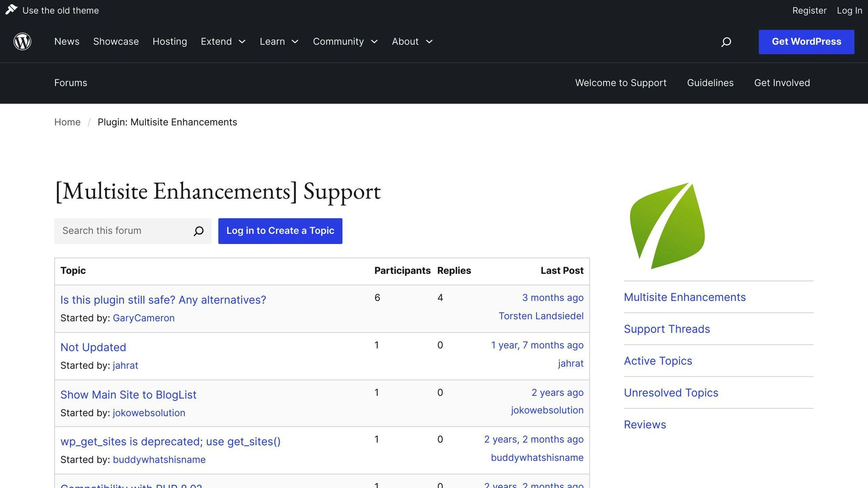Open GaryCameron's profile link
The height and width of the screenshot is (488, 868).
(x=144, y=318)
